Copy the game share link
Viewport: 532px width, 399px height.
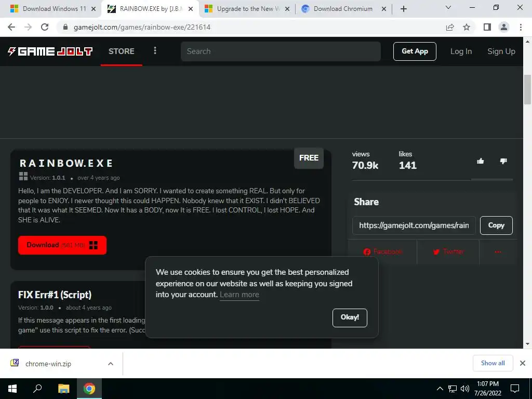point(496,225)
